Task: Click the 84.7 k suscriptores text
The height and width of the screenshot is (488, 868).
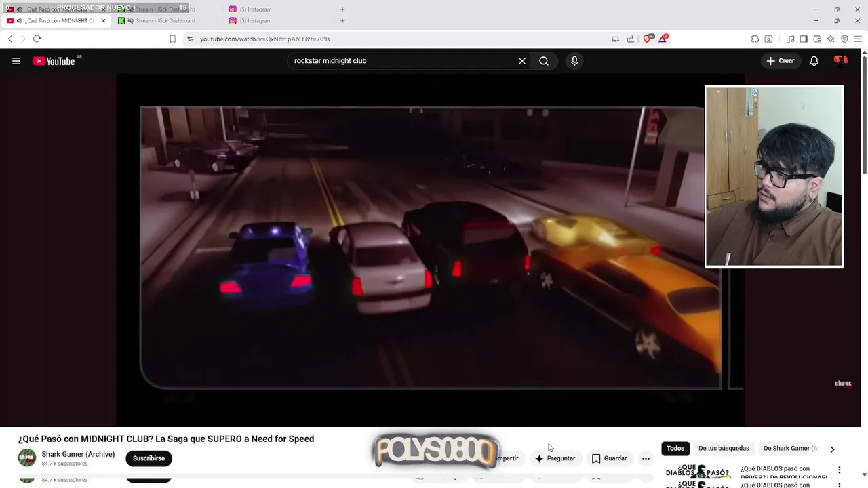Action: point(64,464)
